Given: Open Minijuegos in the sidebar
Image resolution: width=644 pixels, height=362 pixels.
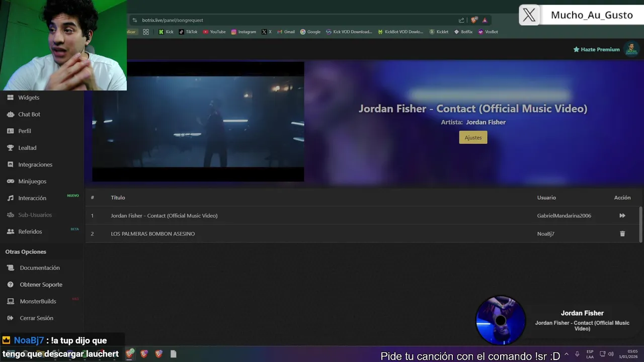Looking at the screenshot, I should [x=32, y=181].
